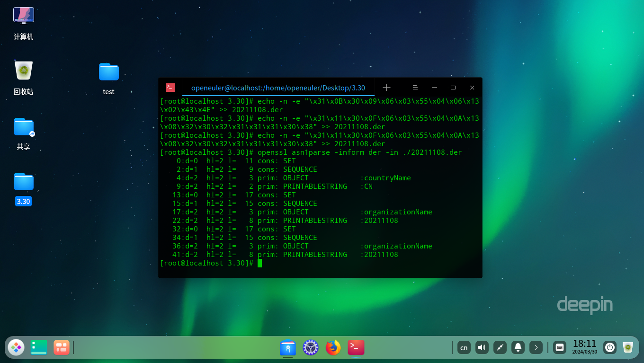Viewport: 644px width, 363px height.
Task: Expand the tray with arrow icon
Action: click(536, 347)
